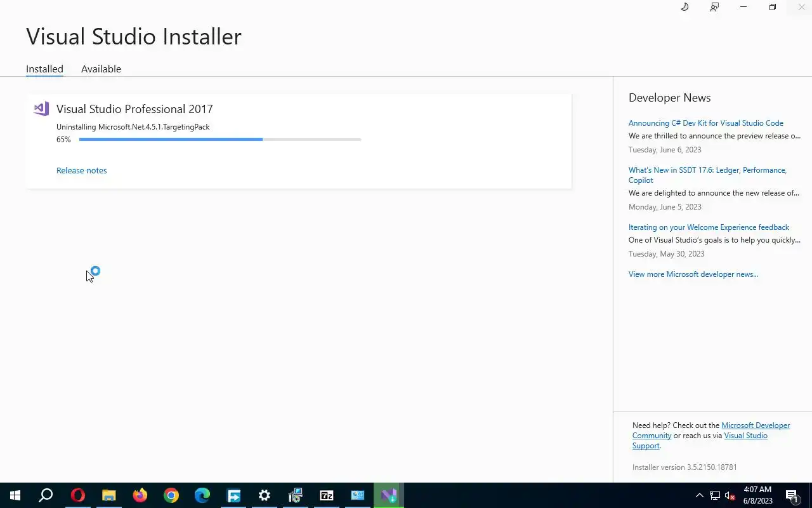812x508 pixels.
Task: Open the send feedback icon in title bar
Action: click(714, 7)
